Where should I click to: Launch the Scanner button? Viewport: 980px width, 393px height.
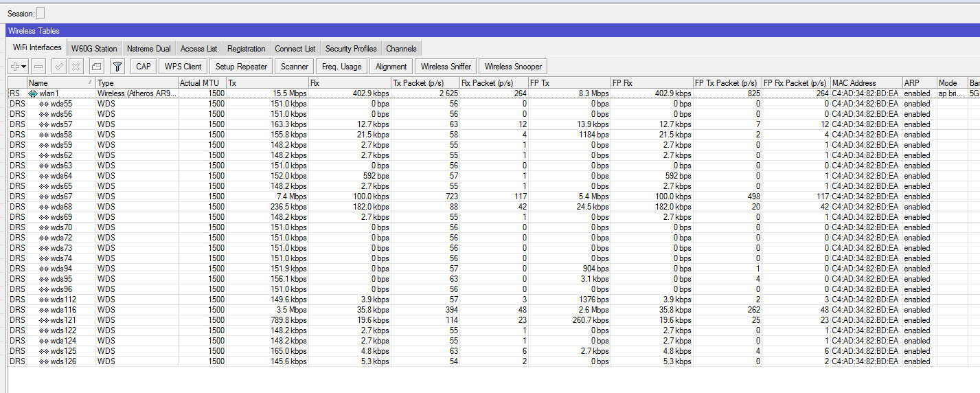(294, 67)
